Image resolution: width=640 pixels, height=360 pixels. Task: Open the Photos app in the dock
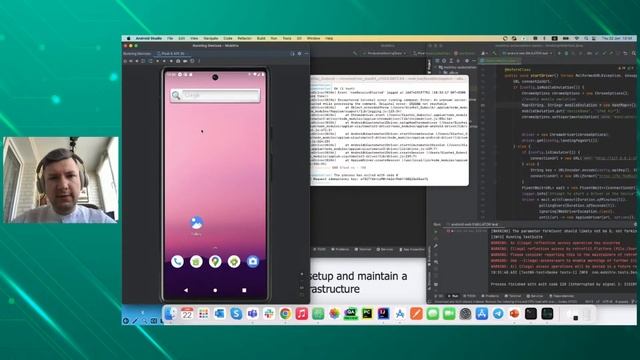coord(334,313)
